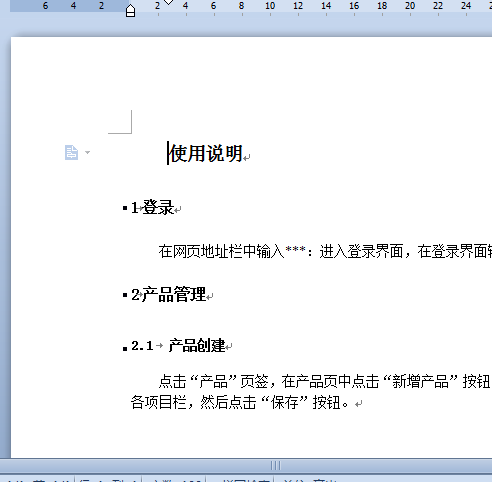The image size is (492, 482).
Task: Select the hanging indent triangle on the ruler
Action: (x=130, y=7)
